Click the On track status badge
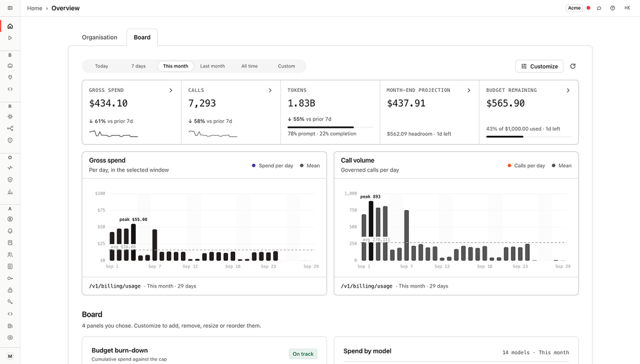640x364 pixels. coord(303,354)
